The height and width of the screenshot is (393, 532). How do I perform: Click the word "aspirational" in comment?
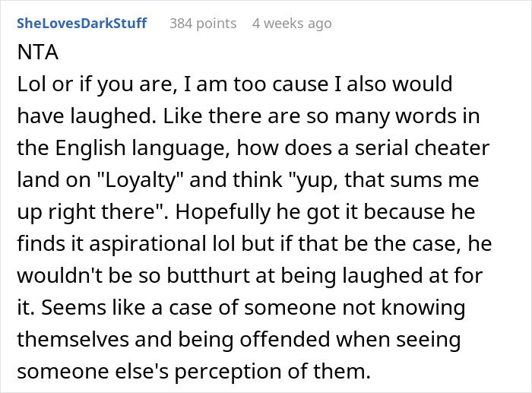(147, 244)
